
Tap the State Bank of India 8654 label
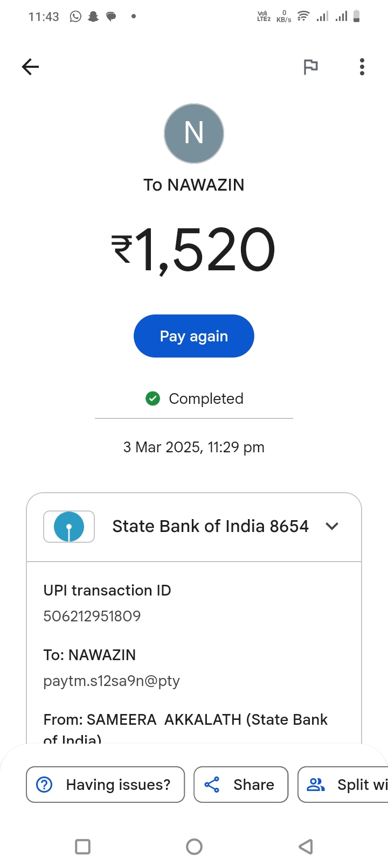pyautogui.click(x=210, y=526)
